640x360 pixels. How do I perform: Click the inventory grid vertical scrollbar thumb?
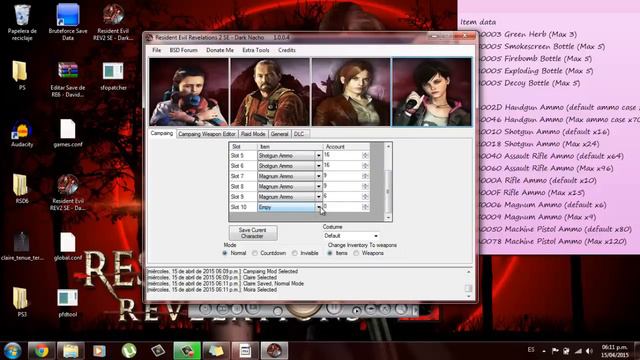[x=388, y=190]
